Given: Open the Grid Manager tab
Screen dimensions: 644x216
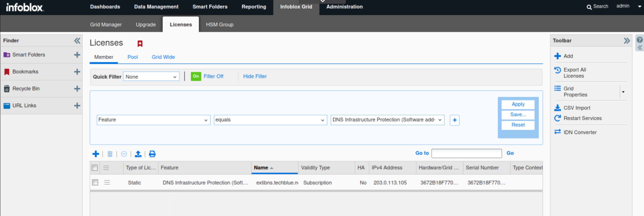Looking at the screenshot, I should [106, 24].
